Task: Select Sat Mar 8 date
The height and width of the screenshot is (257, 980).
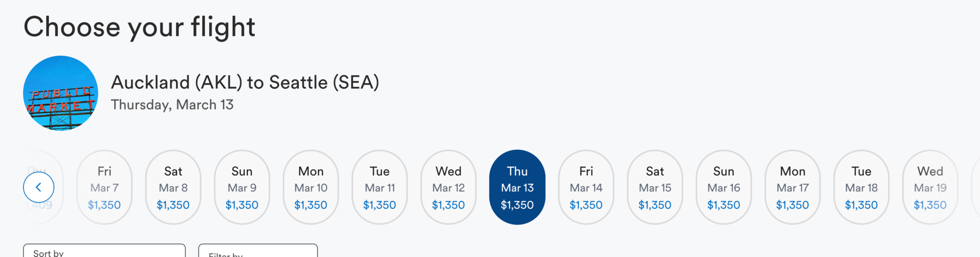Action: 173,187
